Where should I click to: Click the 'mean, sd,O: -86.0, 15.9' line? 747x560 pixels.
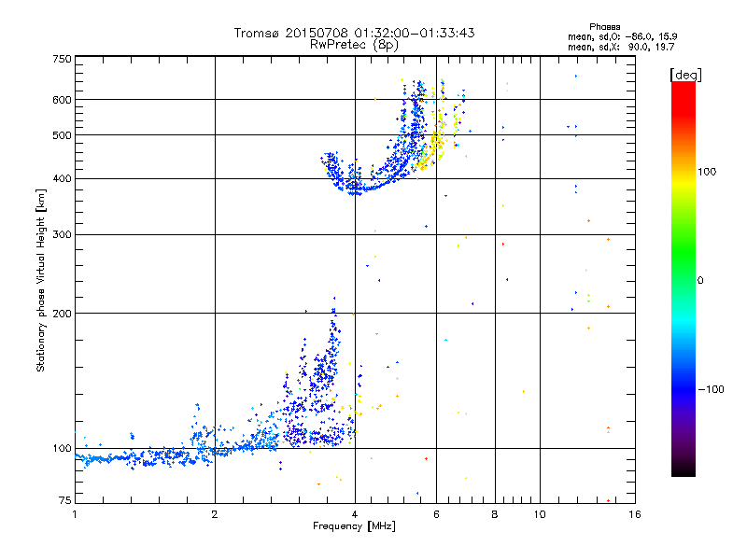622,36
